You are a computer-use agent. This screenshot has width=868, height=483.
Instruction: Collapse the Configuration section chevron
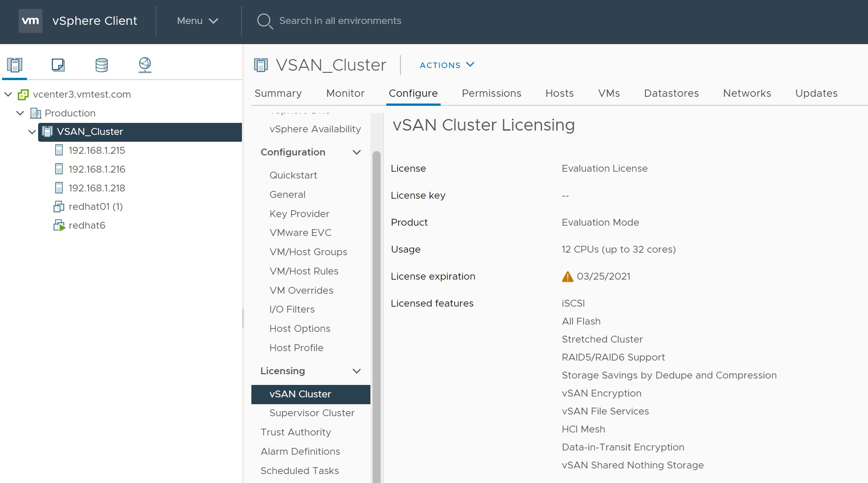click(x=356, y=152)
